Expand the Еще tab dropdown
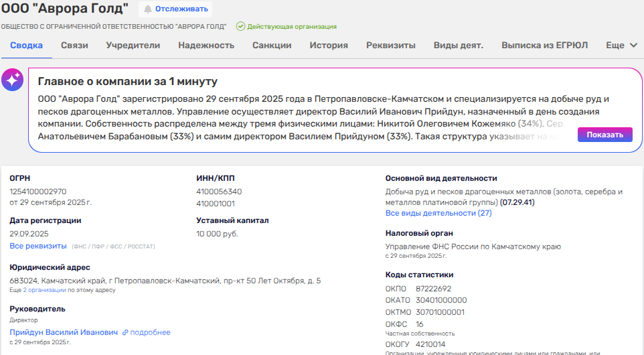Screen dimensions: 644x355 click(622, 46)
